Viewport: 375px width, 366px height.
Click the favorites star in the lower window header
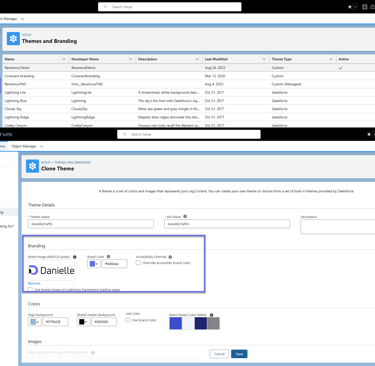tap(369, 134)
